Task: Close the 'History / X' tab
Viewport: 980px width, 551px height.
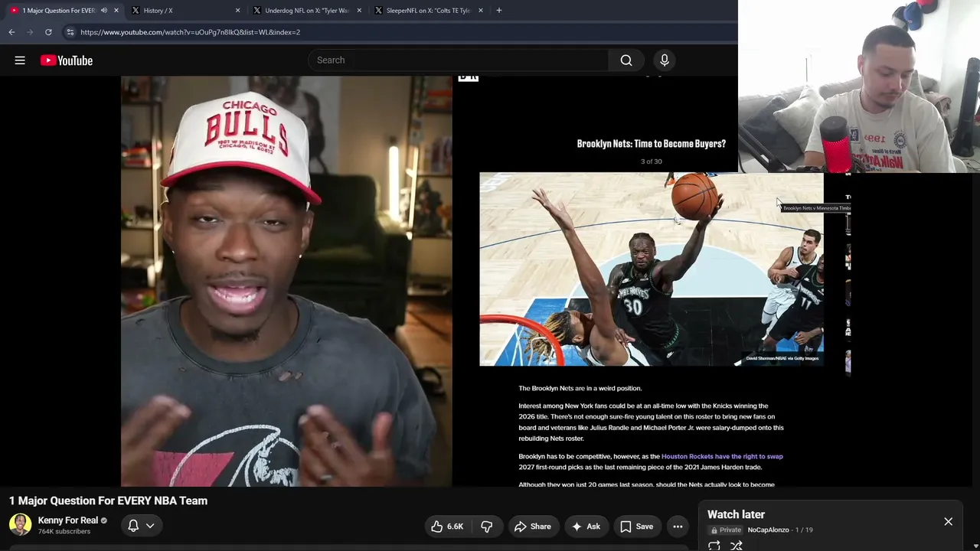Action: click(237, 11)
